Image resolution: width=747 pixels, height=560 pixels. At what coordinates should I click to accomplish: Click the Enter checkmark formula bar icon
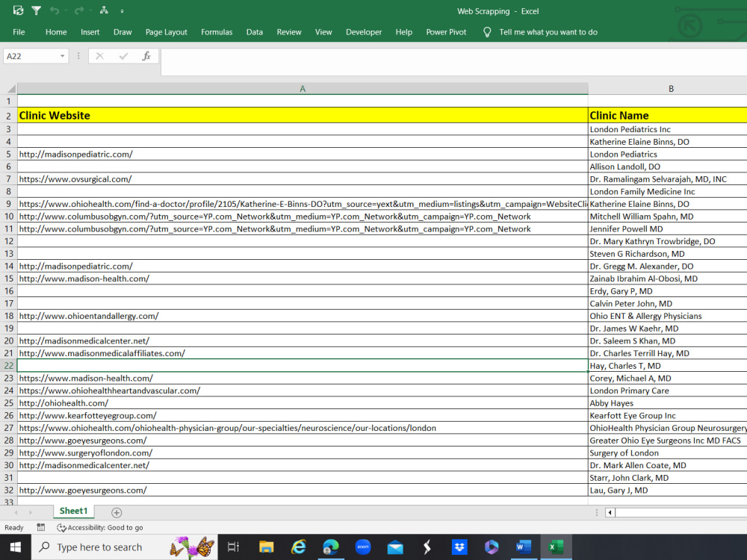coord(123,56)
